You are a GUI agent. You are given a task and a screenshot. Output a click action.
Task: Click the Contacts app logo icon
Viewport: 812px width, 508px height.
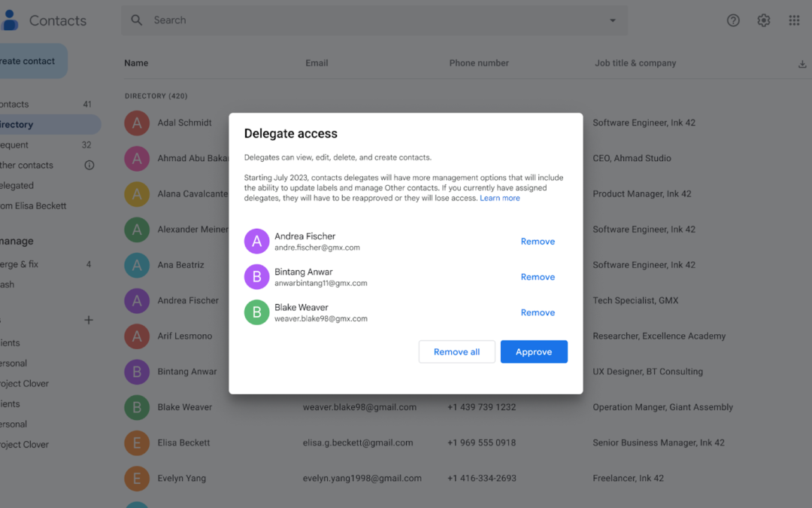pyautogui.click(x=9, y=20)
